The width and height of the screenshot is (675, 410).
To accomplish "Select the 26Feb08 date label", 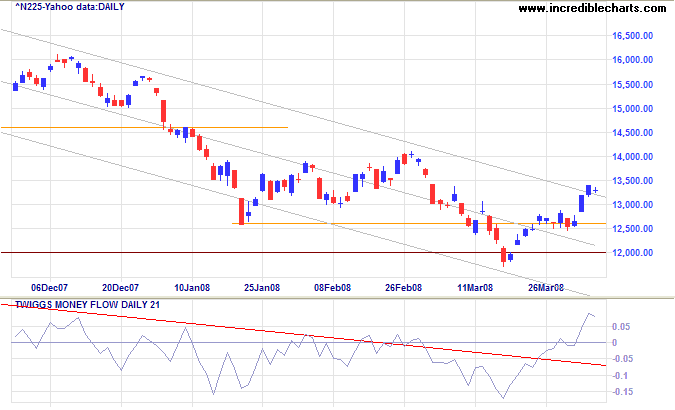I will click(403, 287).
